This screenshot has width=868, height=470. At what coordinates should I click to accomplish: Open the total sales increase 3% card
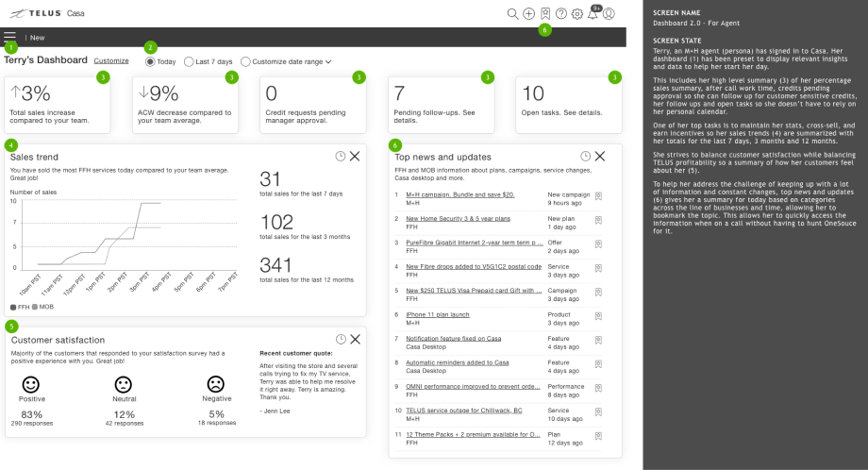click(57, 105)
